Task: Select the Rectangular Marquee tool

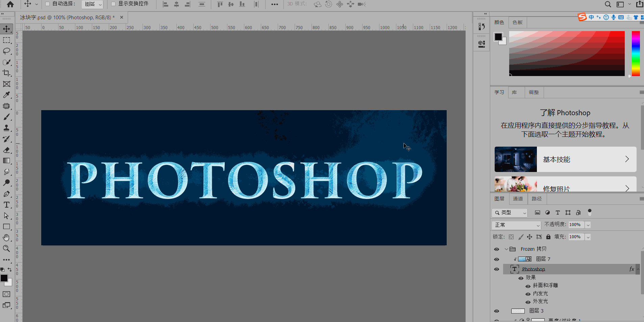Action: point(6,40)
